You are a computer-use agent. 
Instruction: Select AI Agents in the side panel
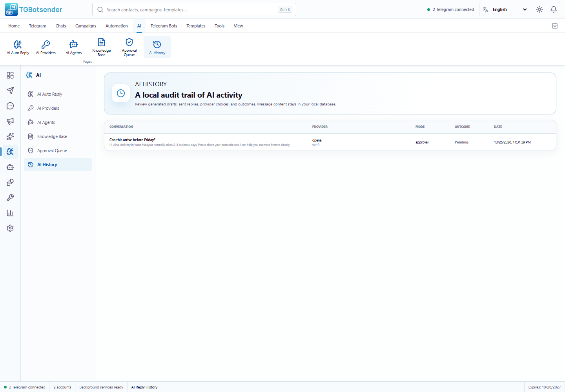coord(58,122)
